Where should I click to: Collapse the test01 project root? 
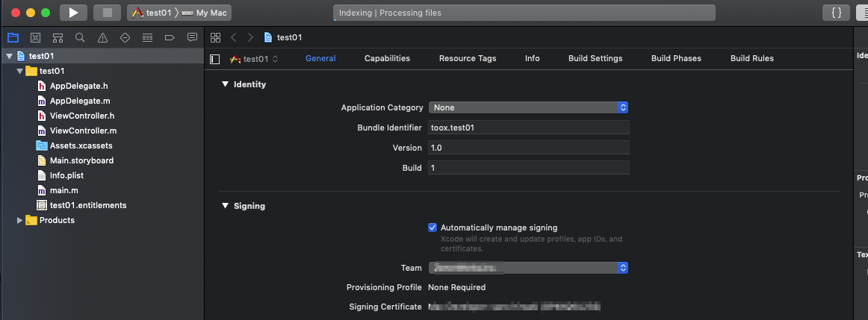[9, 57]
